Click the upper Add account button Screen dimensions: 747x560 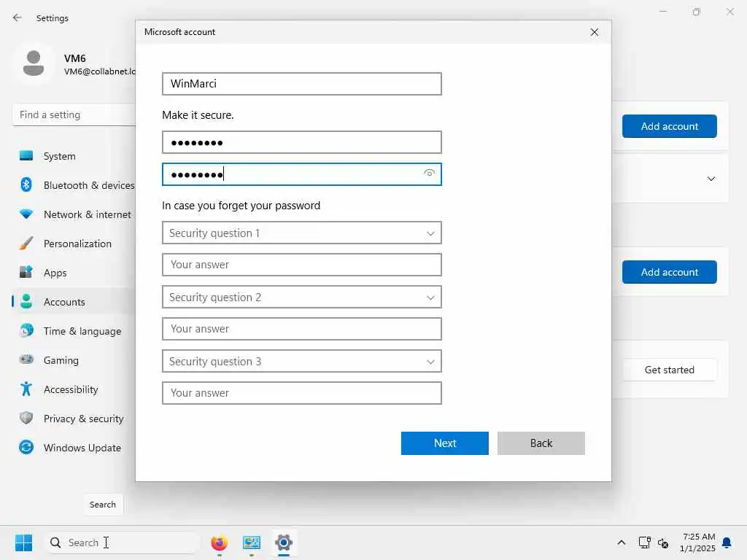670,126
